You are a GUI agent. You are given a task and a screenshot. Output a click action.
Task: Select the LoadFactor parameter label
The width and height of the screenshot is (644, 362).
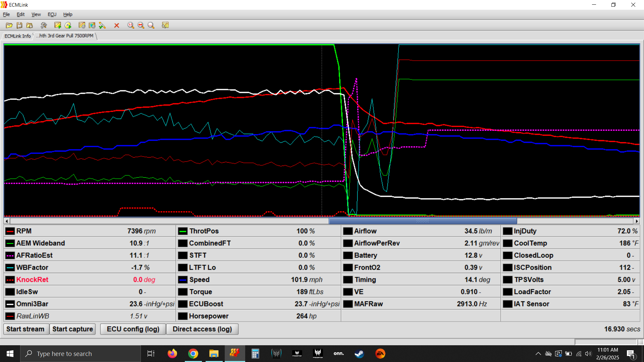tap(532, 292)
